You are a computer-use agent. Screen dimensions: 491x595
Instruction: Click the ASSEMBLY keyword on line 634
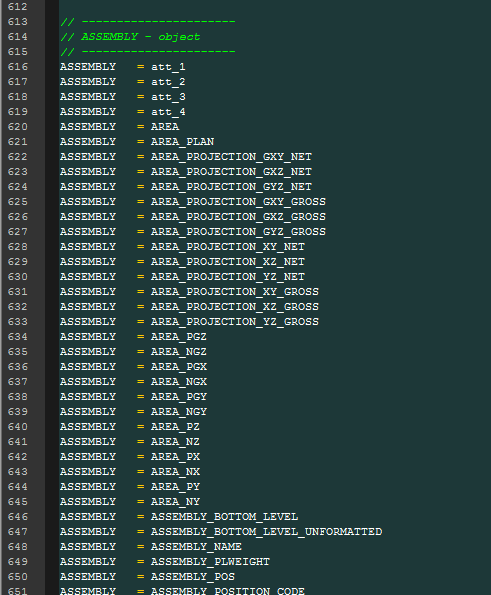88,337
